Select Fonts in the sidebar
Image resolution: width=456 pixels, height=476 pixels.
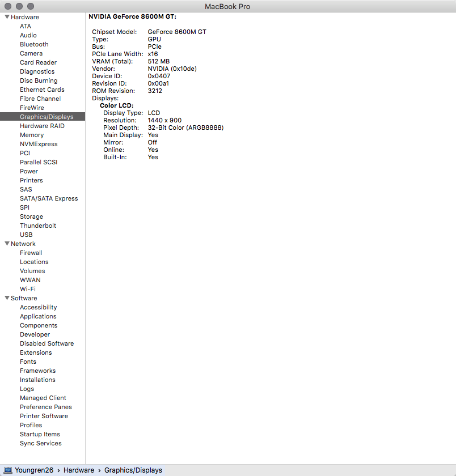point(28,362)
